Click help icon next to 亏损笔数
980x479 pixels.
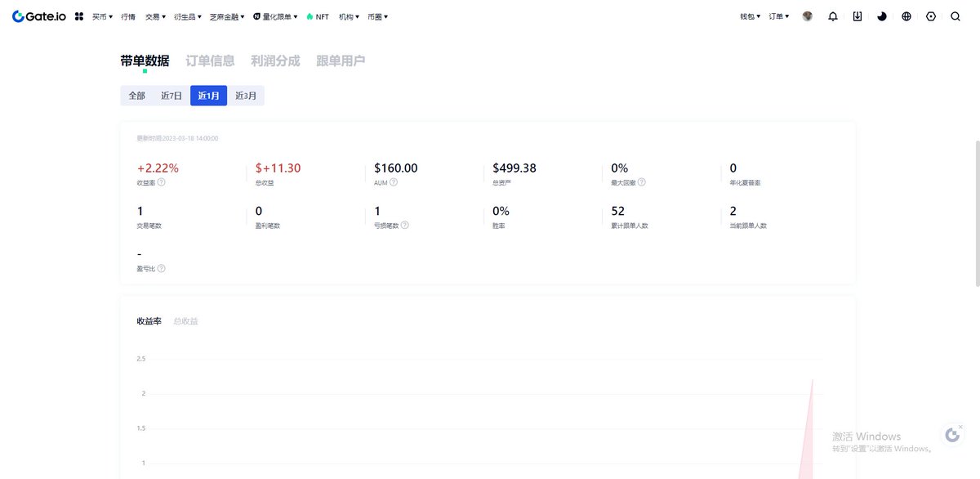point(404,226)
